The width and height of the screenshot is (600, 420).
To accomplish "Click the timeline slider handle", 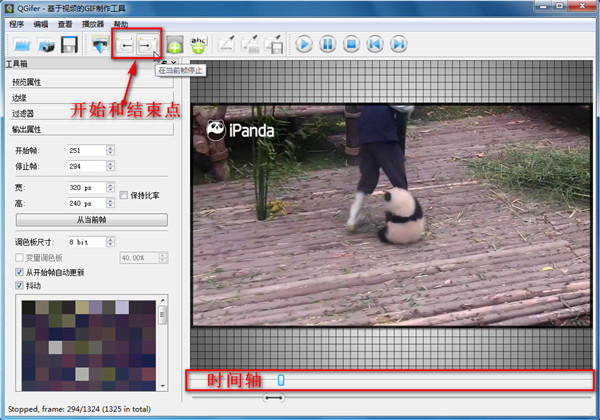I will pos(281,380).
